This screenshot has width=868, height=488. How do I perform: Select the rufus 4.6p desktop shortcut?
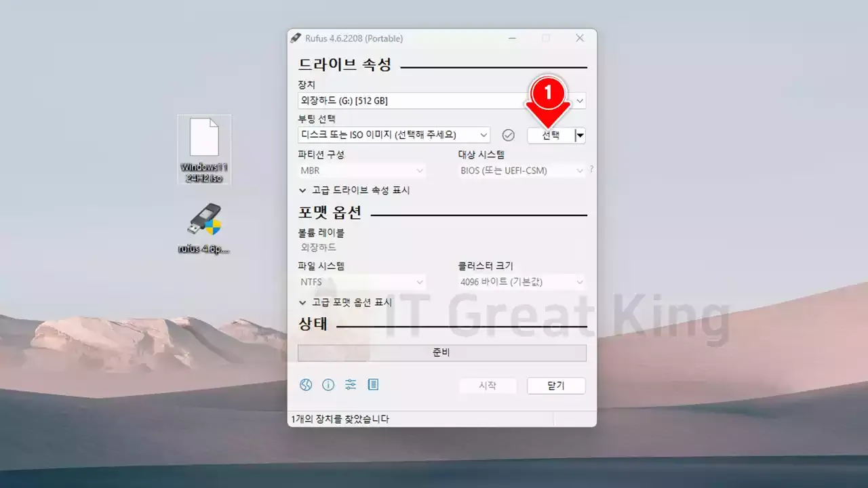click(x=204, y=228)
